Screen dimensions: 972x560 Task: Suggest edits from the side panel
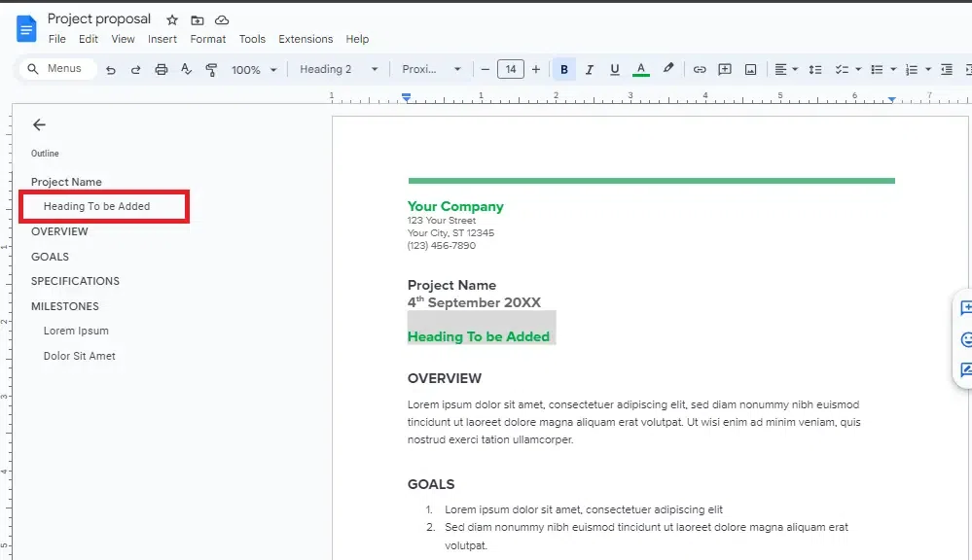(x=965, y=369)
